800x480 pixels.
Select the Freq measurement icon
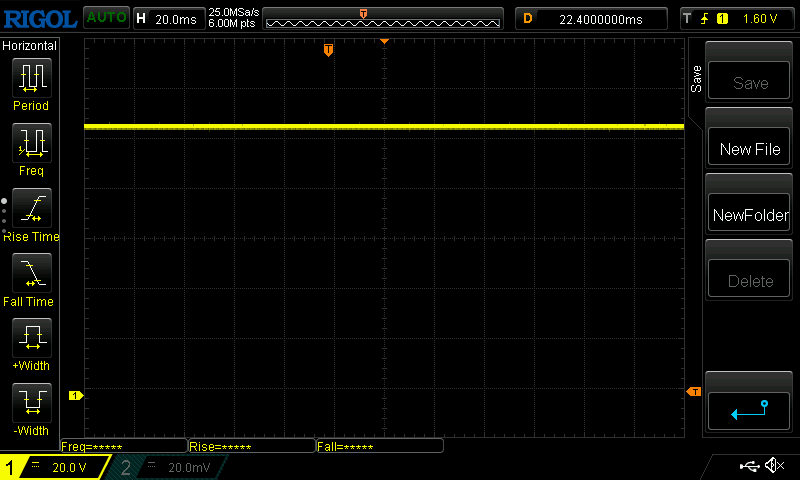tap(32, 142)
